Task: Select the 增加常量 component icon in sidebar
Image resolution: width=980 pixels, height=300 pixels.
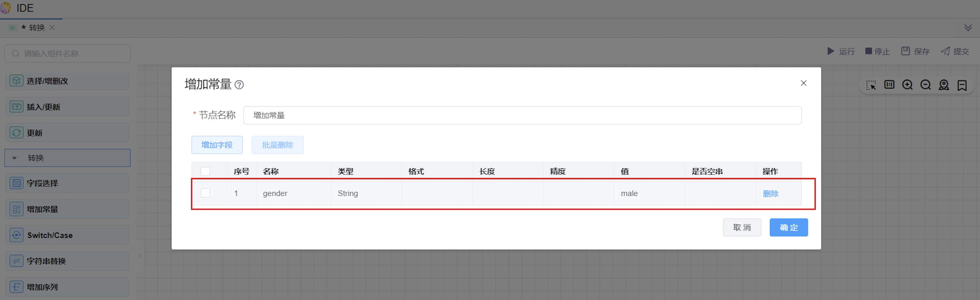Action: [x=16, y=209]
